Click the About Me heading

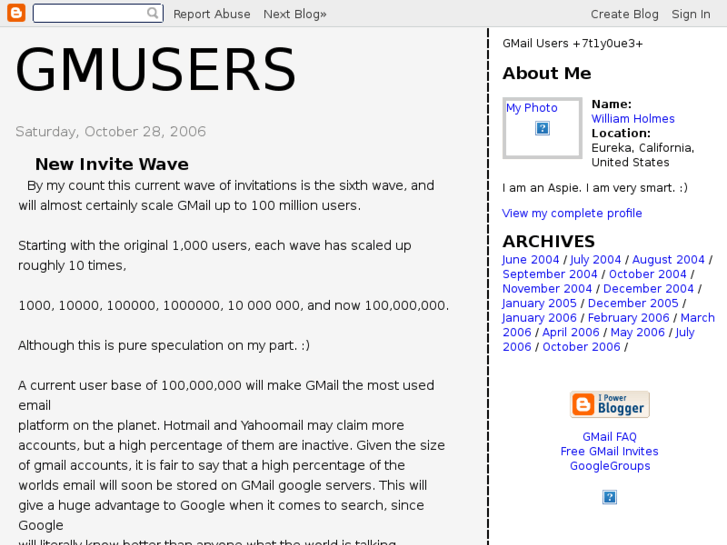tap(547, 73)
